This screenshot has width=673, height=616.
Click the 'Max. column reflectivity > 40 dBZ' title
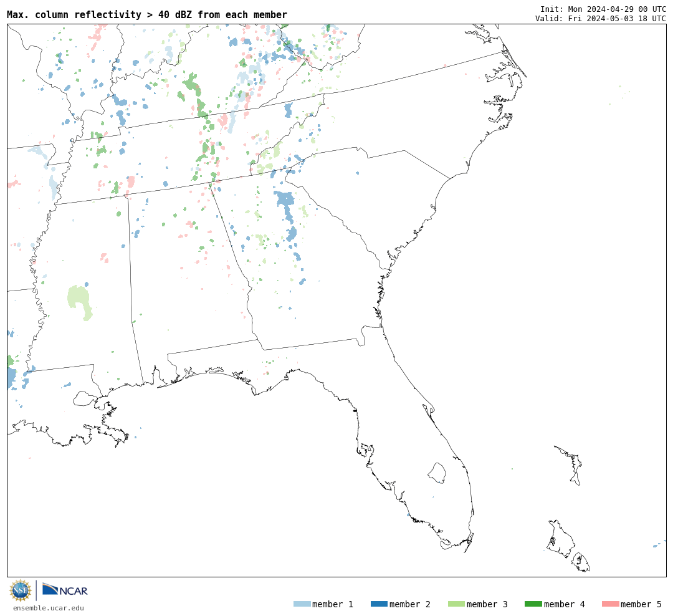(147, 14)
